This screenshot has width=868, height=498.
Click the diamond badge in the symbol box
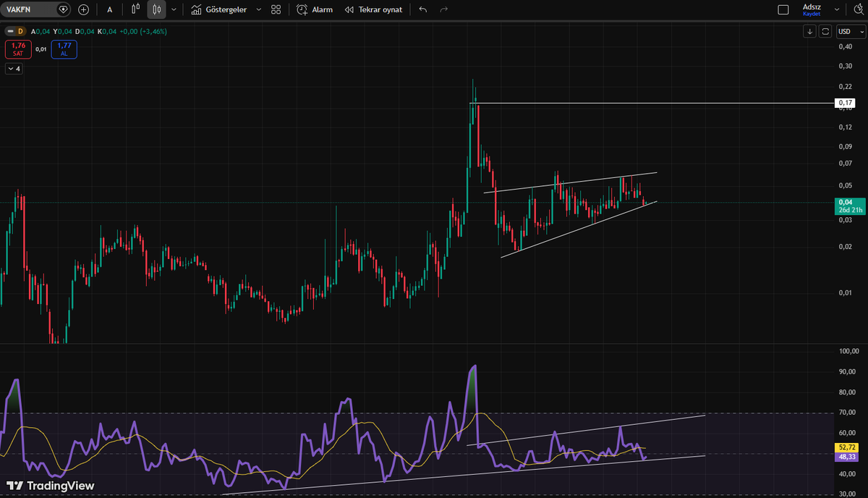click(x=63, y=9)
